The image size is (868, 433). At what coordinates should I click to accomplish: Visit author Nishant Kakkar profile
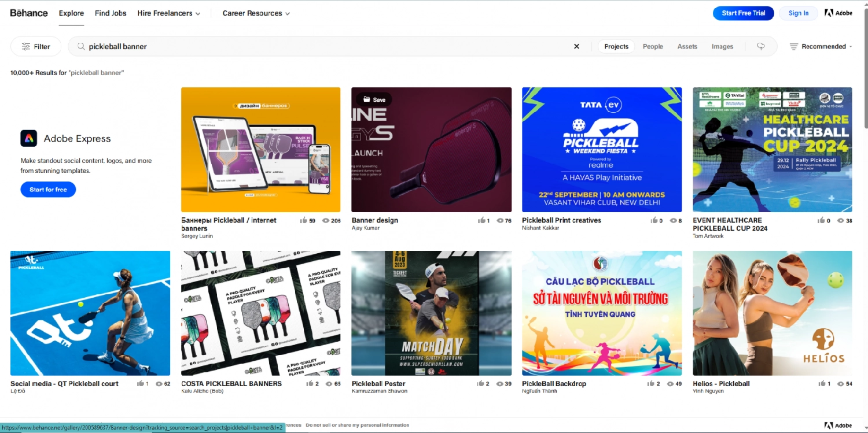click(x=540, y=228)
